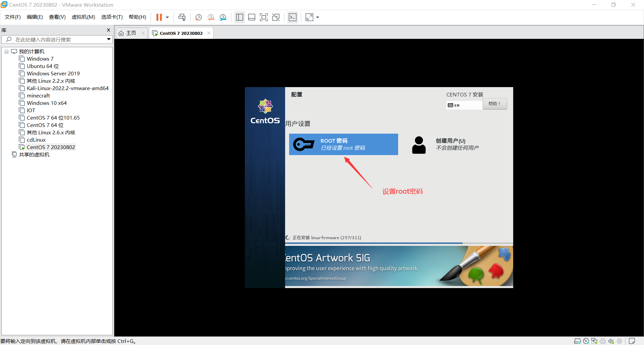Take a snapshot of this virtual machine
644x345 pixels.
pos(198,17)
